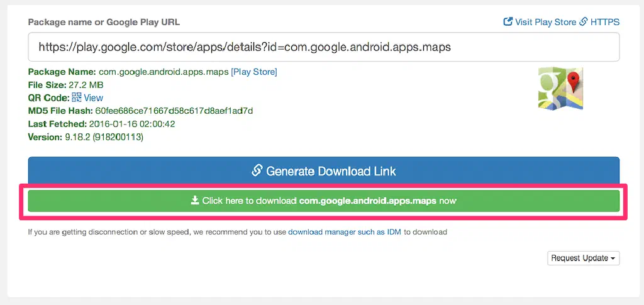This screenshot has width=644, height=305.
Task: Click the MD5 file hash value
Action: pyautogui.click(x=174, y=111)
